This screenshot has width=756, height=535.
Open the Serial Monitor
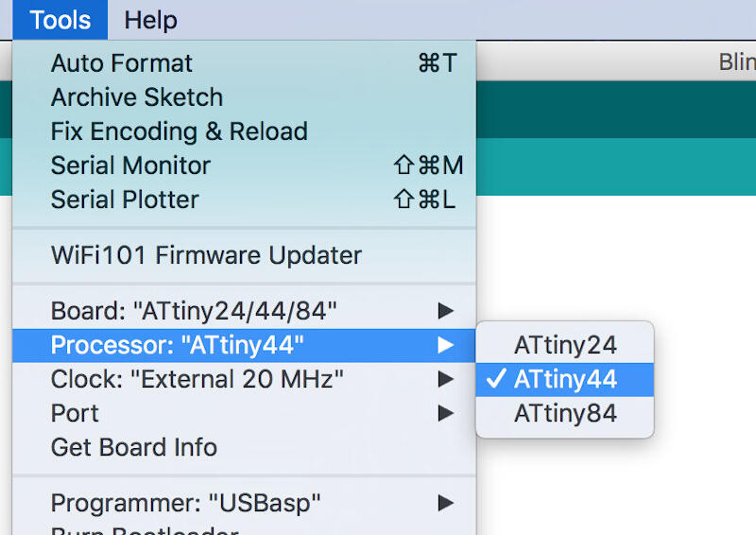click(x=130, y=165)
